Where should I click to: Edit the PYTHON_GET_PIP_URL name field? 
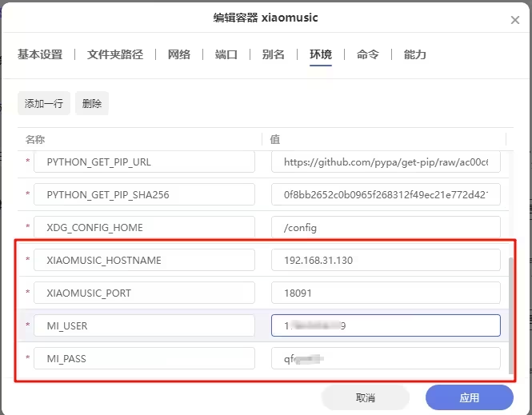tap(144, 162)
